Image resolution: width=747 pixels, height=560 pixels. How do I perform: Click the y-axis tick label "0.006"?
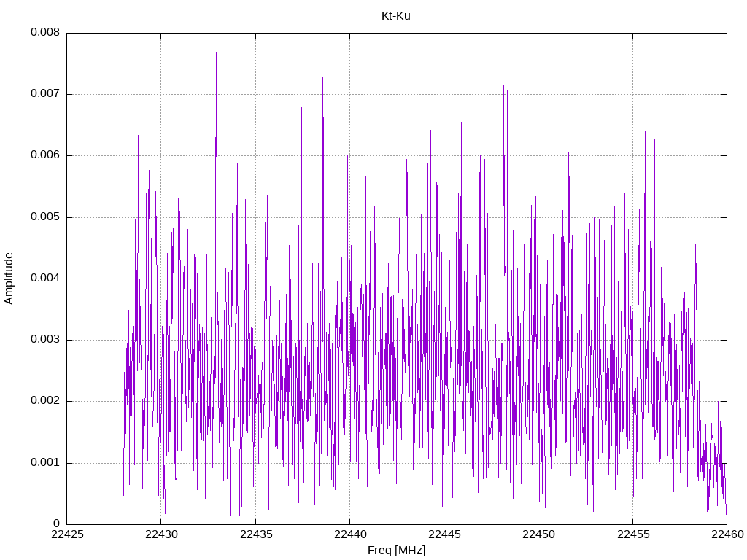click(45, 155)
